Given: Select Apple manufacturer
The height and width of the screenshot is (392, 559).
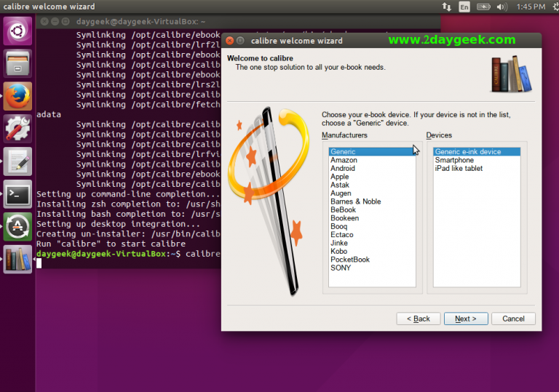Looking at the screenshot, I should click(372, 177).
